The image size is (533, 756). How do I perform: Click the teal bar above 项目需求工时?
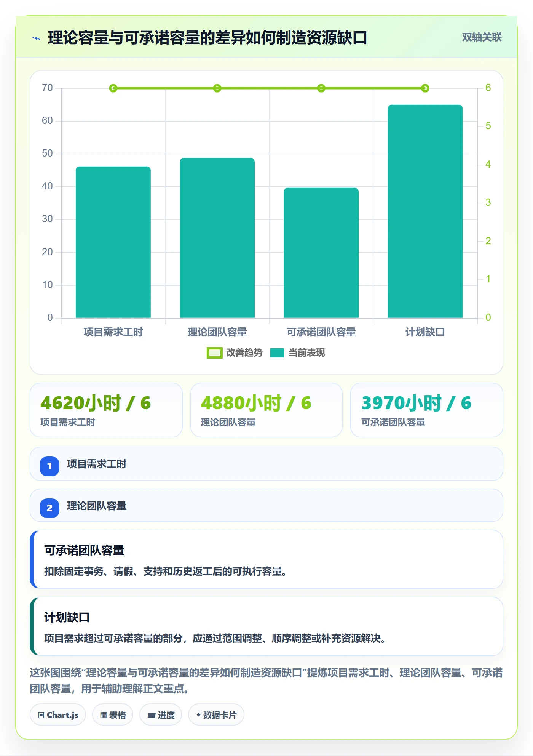(x=113, y=242)
